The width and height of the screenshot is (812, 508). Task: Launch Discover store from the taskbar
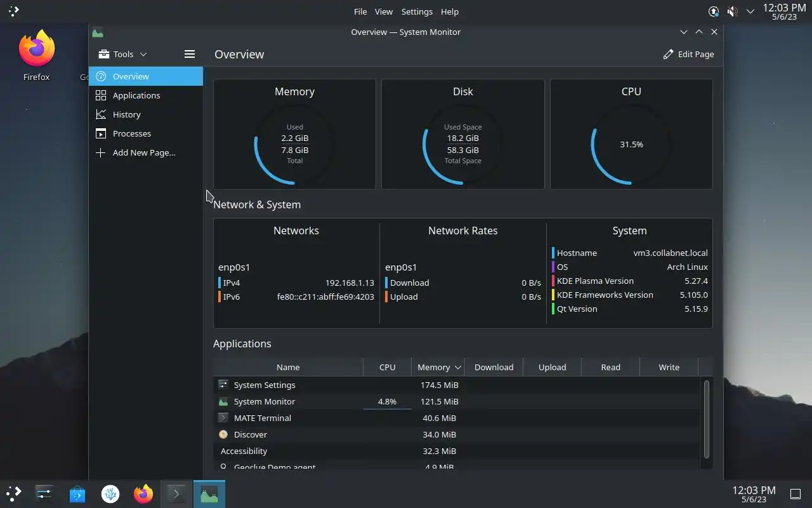coord(77,493)
